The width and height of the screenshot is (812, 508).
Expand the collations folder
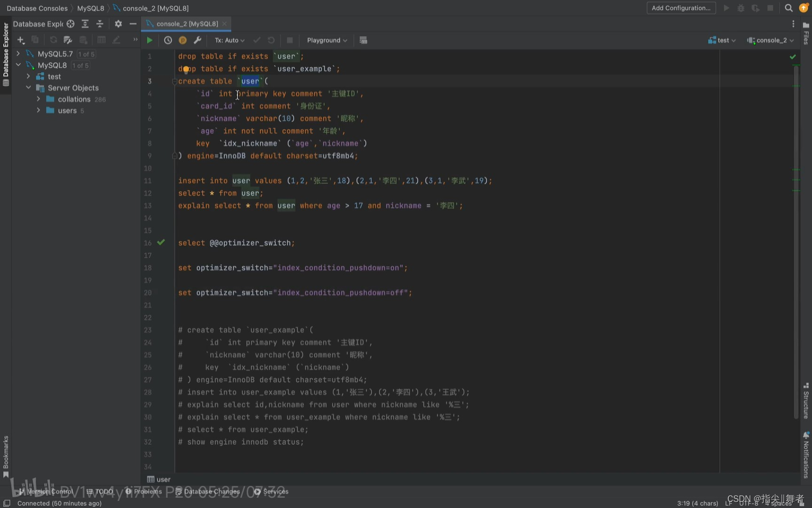pos(39,99)
